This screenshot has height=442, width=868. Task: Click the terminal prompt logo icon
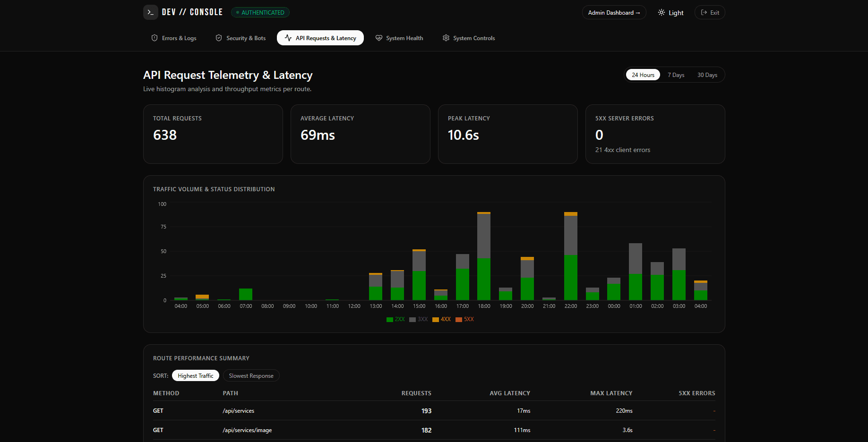click(151, 12)
